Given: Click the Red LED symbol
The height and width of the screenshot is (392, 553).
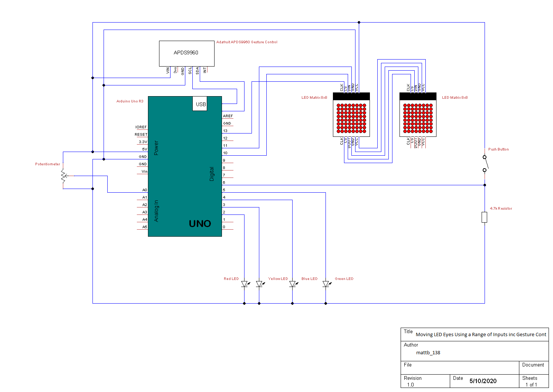Looking at the screenshot, I should tap(244, 285).
